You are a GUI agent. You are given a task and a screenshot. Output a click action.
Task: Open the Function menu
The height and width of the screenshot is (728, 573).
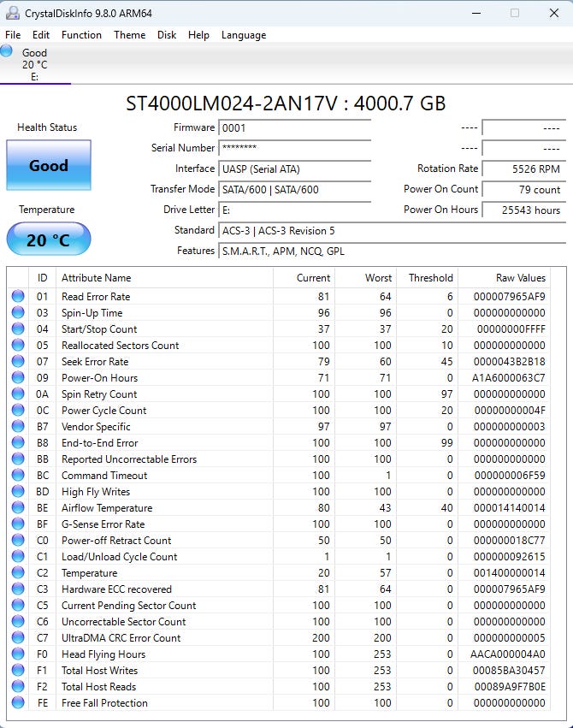pyautogui.click(x=81, y=35)
